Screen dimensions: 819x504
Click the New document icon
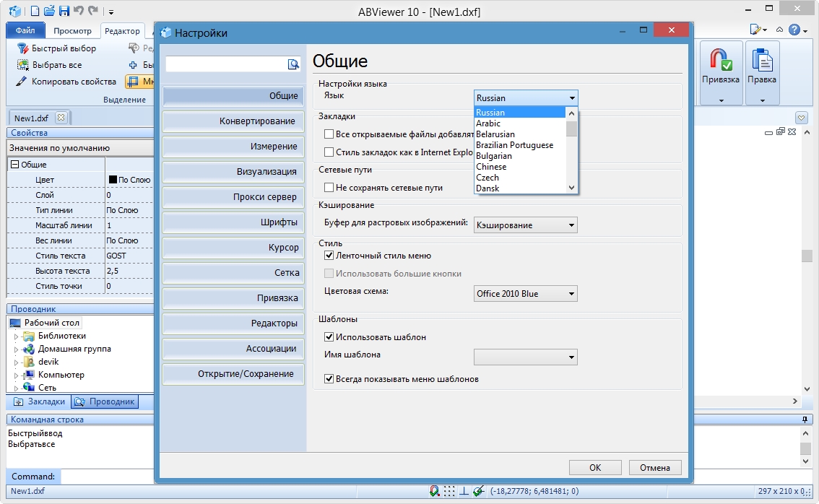(35, 11)
